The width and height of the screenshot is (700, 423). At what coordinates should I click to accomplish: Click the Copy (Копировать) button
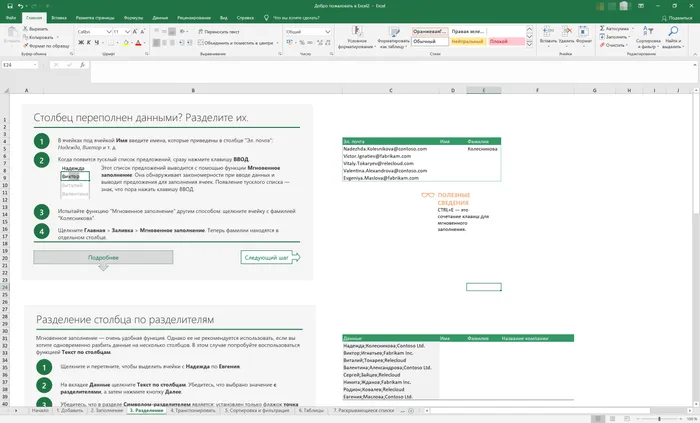point(41,37)
